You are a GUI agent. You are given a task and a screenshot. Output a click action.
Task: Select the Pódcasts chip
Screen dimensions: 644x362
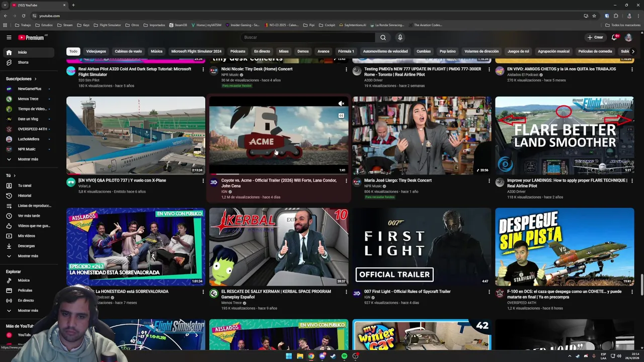[237, 51]
